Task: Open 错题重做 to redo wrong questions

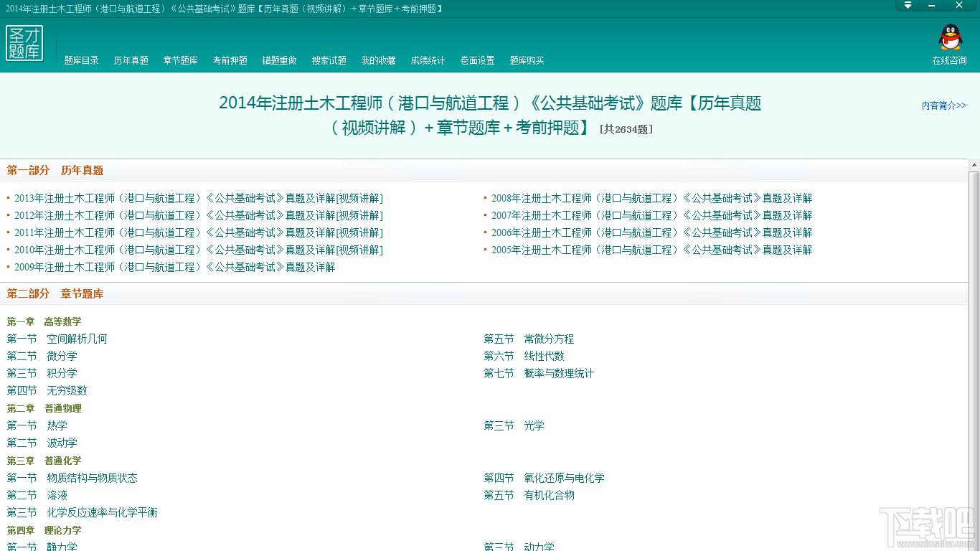Action: [x=279, y=60]
